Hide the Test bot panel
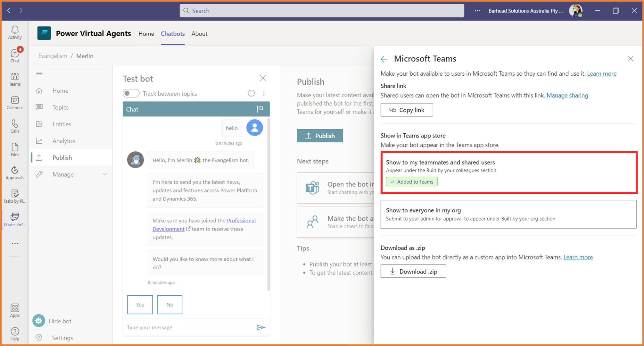 [x=263, y=78]
